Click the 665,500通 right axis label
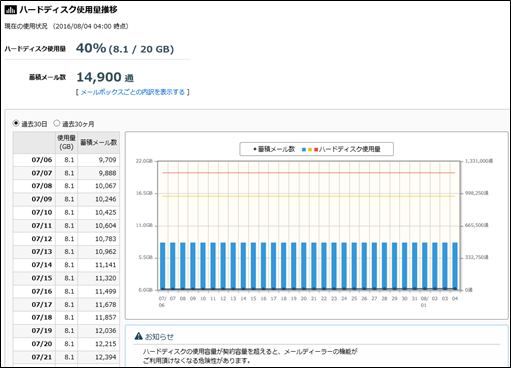511x368 pixels. tap(477, 226)
